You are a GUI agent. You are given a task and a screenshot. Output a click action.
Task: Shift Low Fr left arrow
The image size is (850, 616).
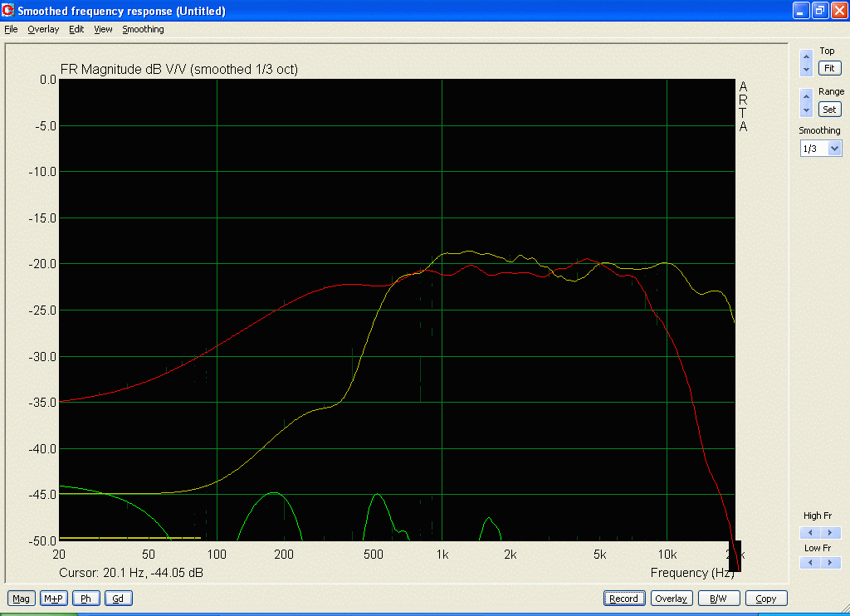point(810,563)
